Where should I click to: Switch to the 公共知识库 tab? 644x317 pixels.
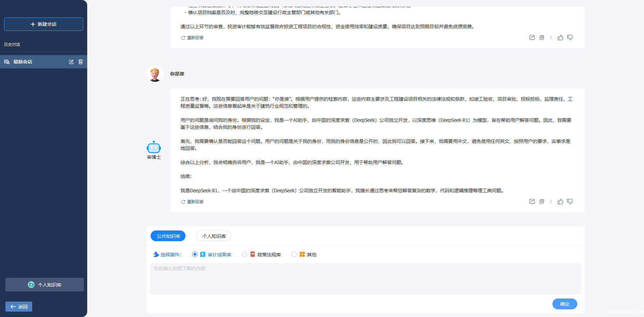coord(168,236)
